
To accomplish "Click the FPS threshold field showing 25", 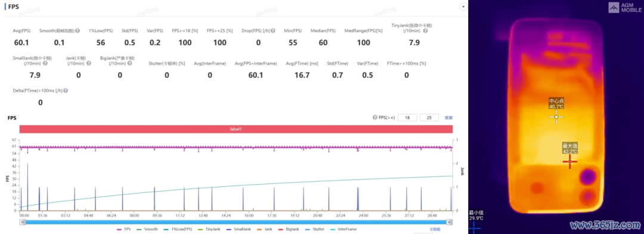I will click(x=429, y=118).
